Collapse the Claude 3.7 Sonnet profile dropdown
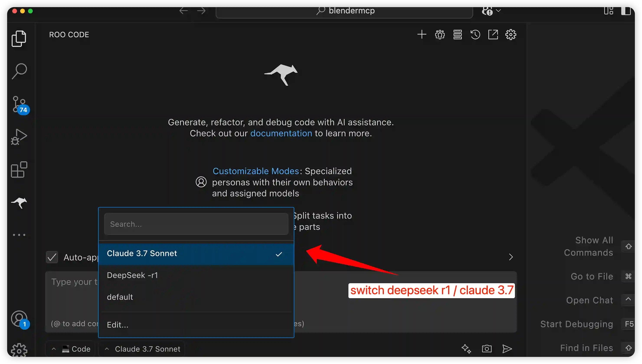 coord(142,349)
